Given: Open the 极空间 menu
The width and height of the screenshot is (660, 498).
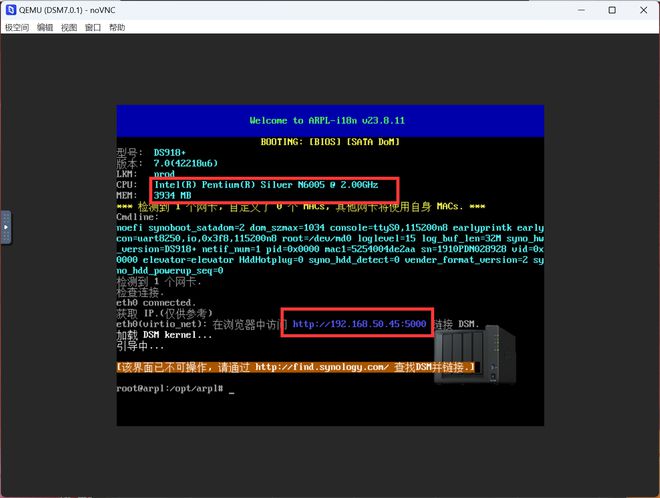Looking at the screenshot, I should (17, 28).
